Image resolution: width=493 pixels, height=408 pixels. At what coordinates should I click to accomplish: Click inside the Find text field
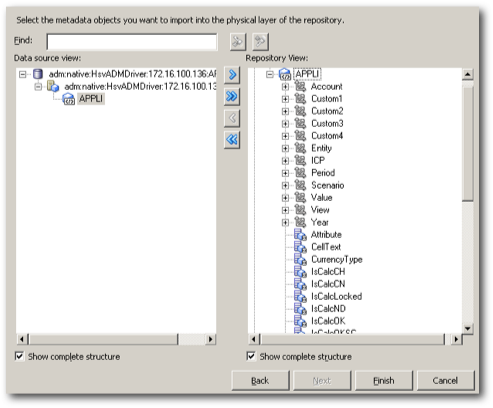click(132, 42)
